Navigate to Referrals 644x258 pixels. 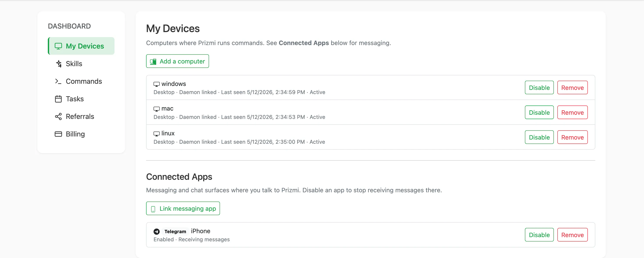point(81,116)
